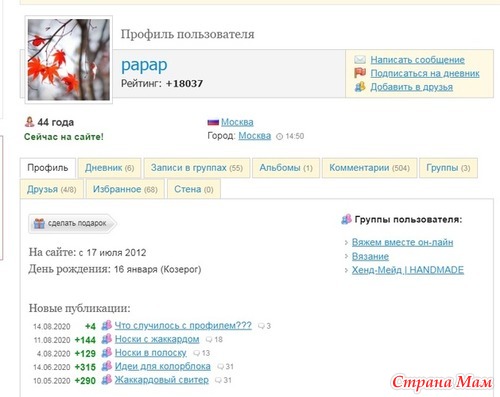The image size is (500, 397).
Task: Click the Сделать подарок button
Action: pyautogui.click(x=72, y=223)
